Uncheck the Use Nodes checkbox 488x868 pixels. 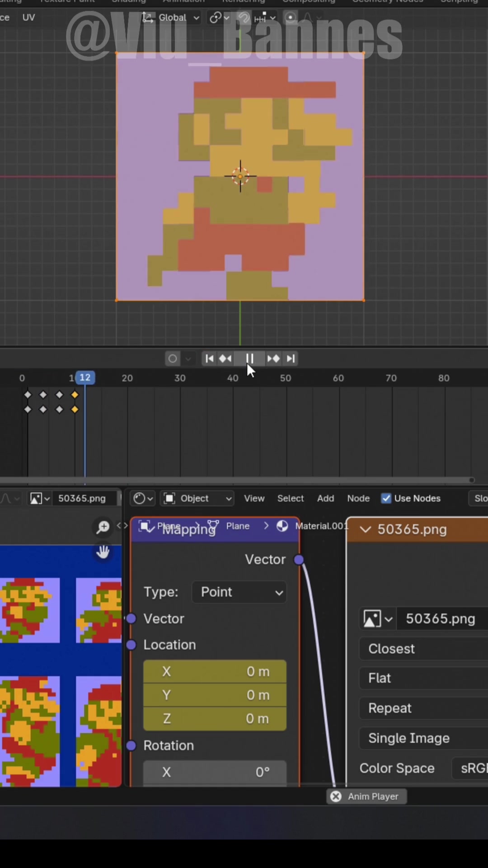[386, 498]
